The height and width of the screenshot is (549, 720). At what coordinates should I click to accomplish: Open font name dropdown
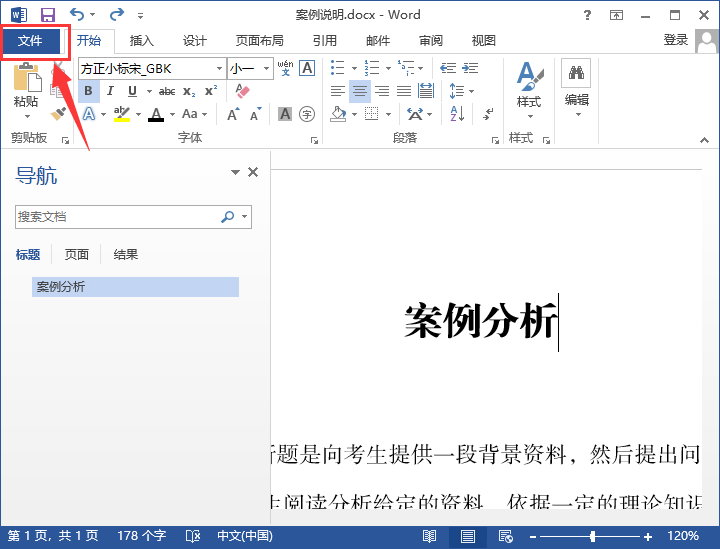click(x=219, y=69)
